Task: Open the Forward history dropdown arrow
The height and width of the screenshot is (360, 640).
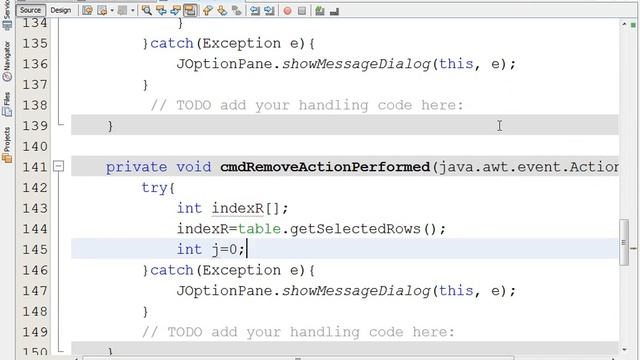Action: 133,11
